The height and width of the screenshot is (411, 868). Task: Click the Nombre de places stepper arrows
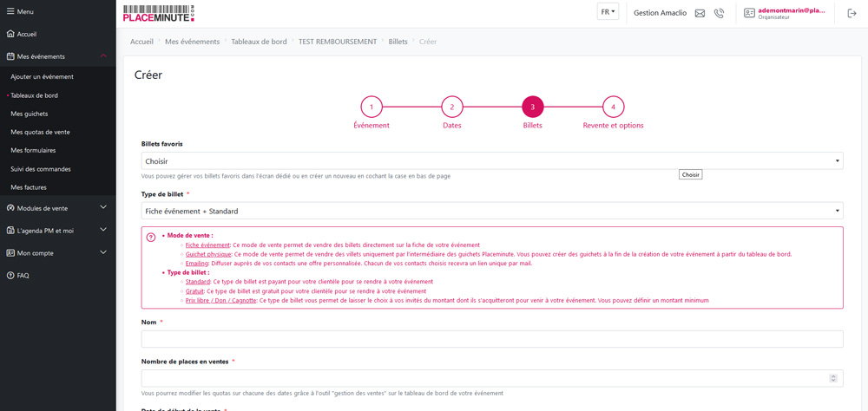[x=833, y=378]
